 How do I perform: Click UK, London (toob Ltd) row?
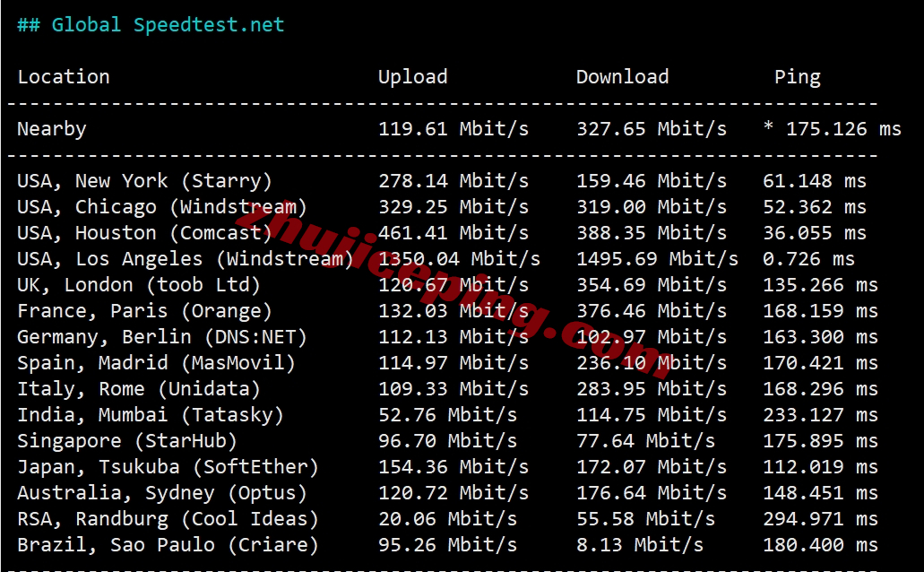tap(447, 284)
